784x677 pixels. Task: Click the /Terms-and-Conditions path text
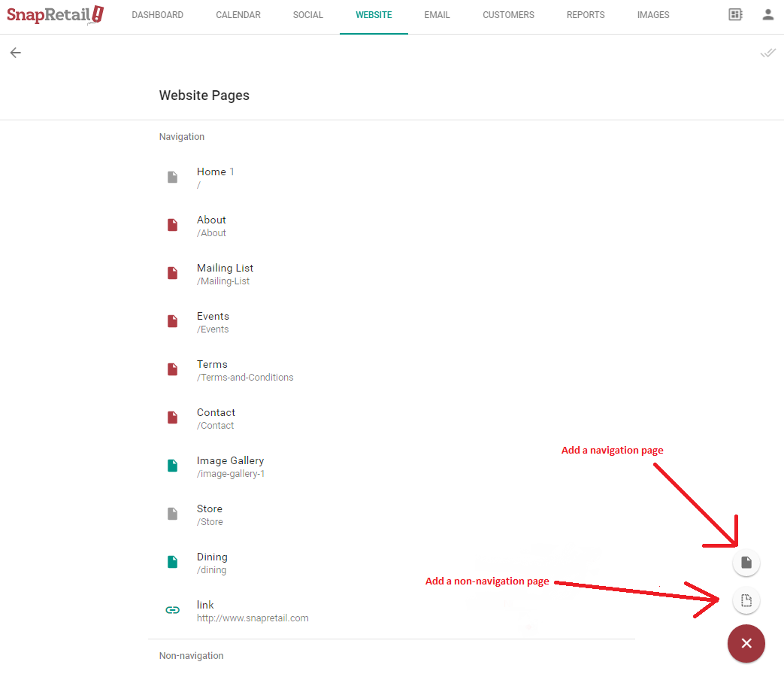point(245,378)
